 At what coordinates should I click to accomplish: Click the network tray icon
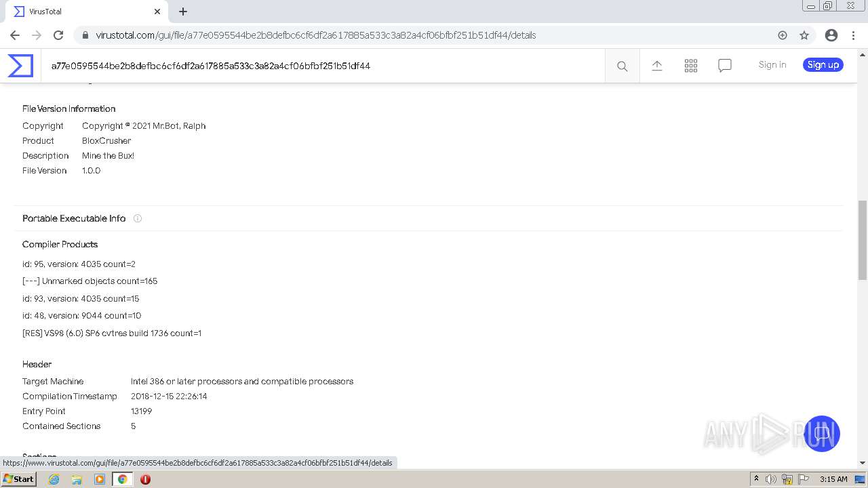[787, 479]
